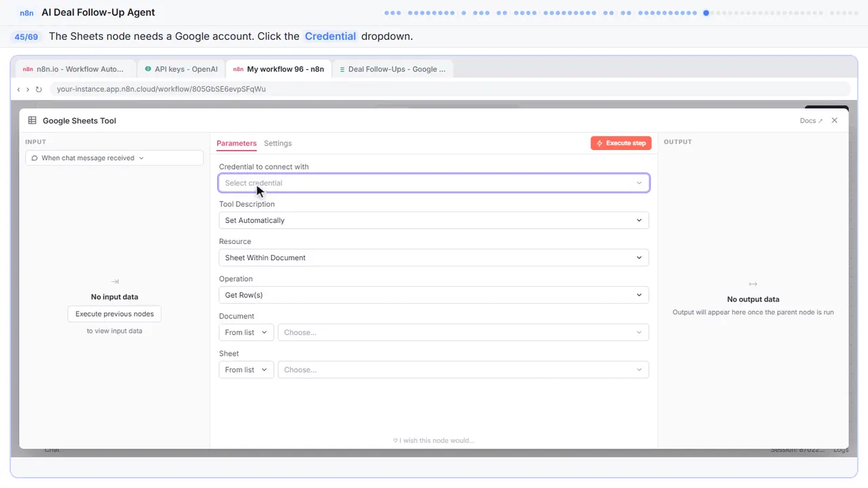
Task: Switch to the Settings tab
Action: [x=278, y=143]
